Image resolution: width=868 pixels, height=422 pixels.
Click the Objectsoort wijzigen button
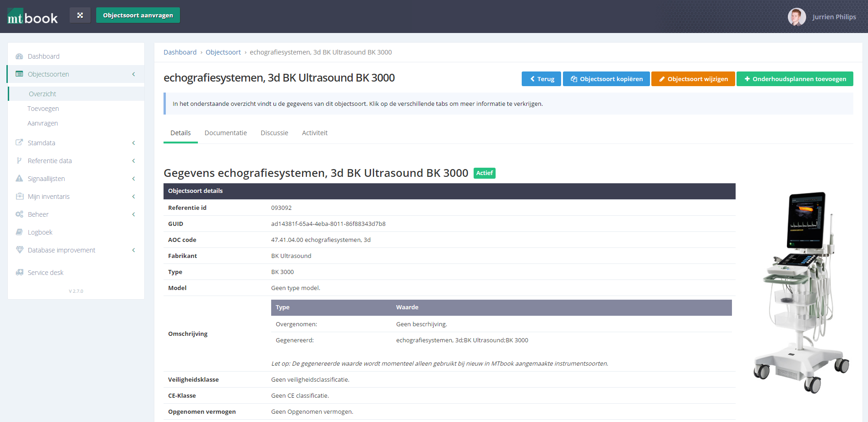(x=693, y=79)
